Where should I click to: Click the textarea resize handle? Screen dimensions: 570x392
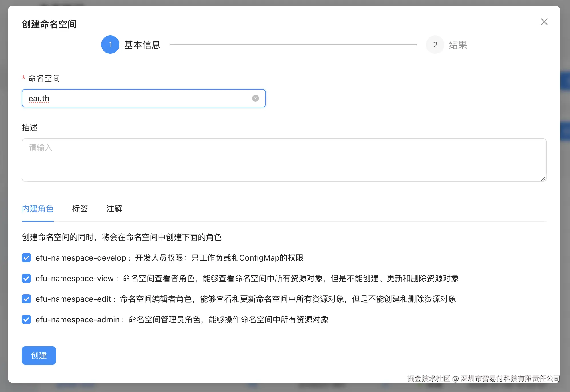click(x=543, y=178)
